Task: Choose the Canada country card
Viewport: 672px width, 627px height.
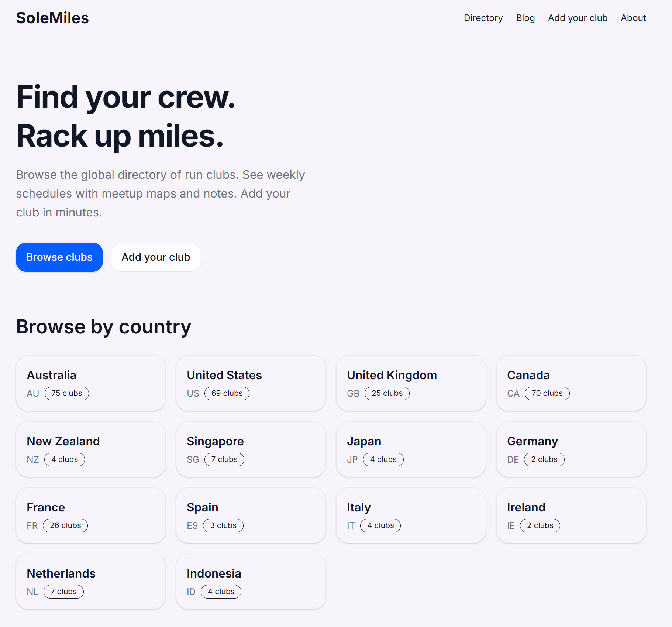Action: click(x=571, y=383)
